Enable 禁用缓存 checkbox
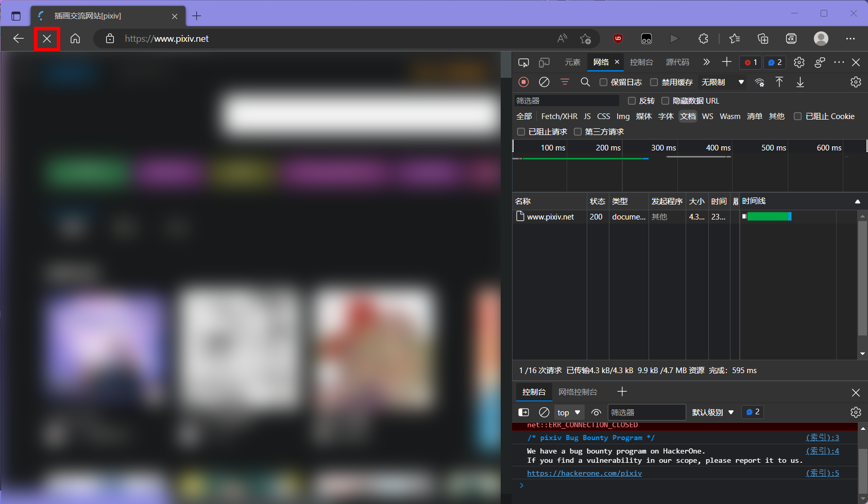This screenshot has height=504, width=868. 654,82
